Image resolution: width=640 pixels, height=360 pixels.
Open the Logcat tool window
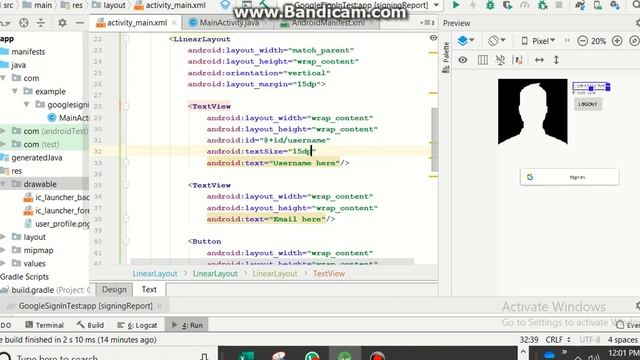(x=137, y=325)
